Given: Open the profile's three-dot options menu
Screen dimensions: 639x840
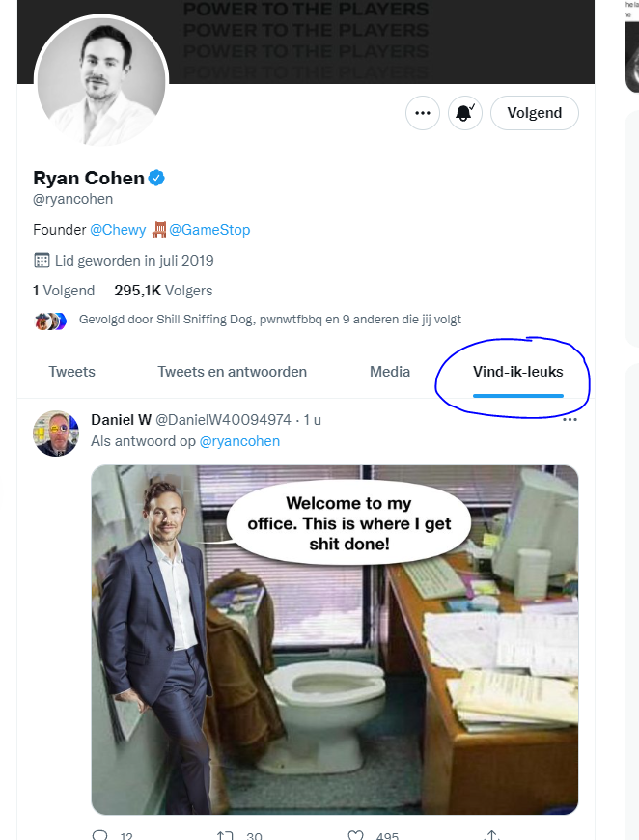Looking at the screenshot, I should tap(422, 112).
